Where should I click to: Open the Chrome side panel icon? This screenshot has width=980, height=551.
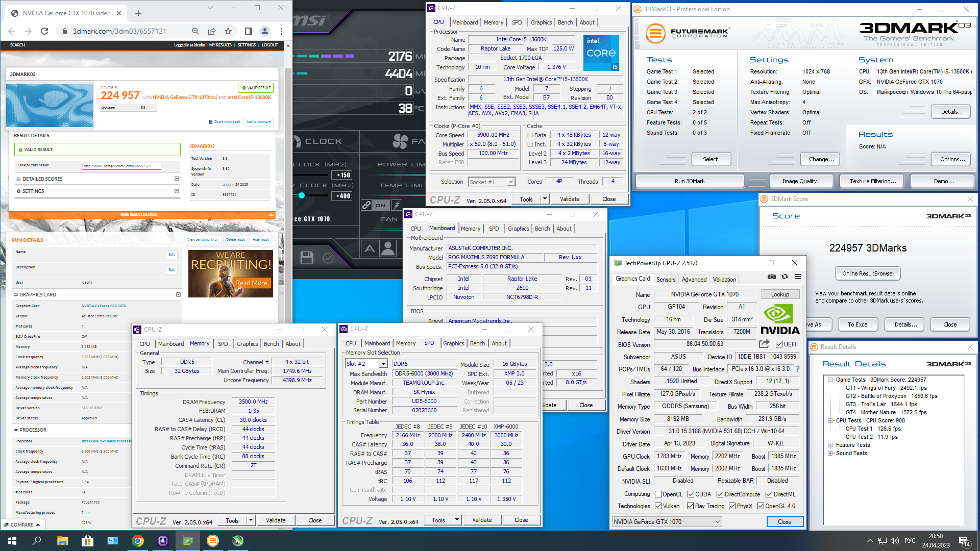click(x=249, y=31)
